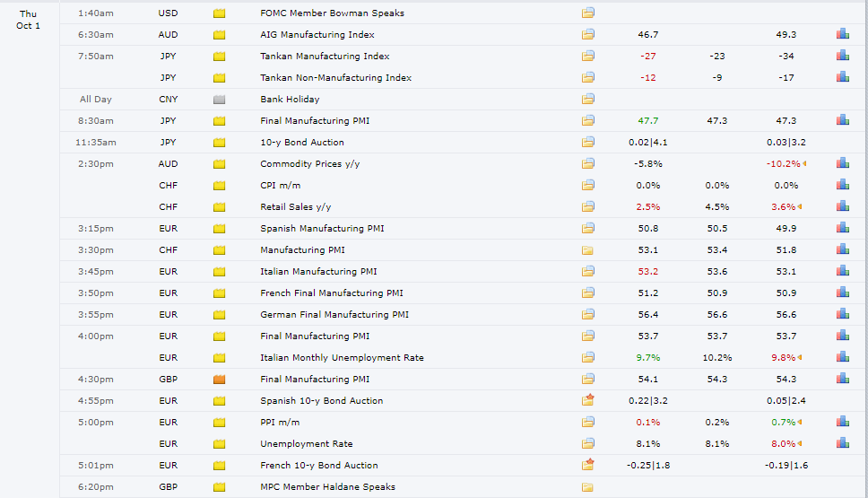Show chart for Spanish Manufacturing PMI
The width and height of the screenshot is (868, 498).
click(843, 228)
